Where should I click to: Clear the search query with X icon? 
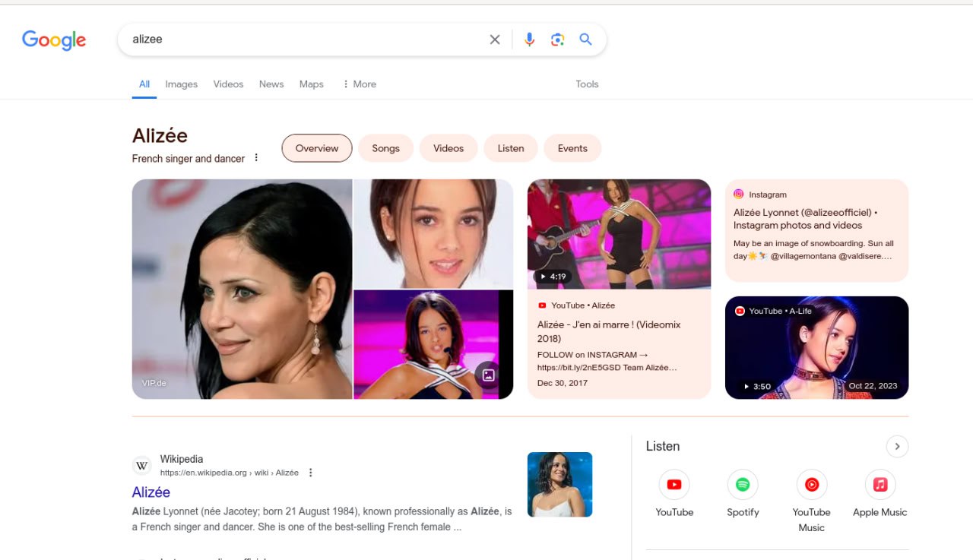pos(495,40)
